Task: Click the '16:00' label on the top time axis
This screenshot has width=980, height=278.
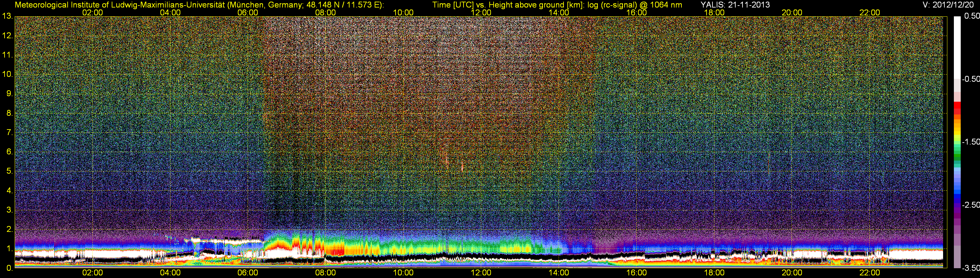Action: coord(636,12)
